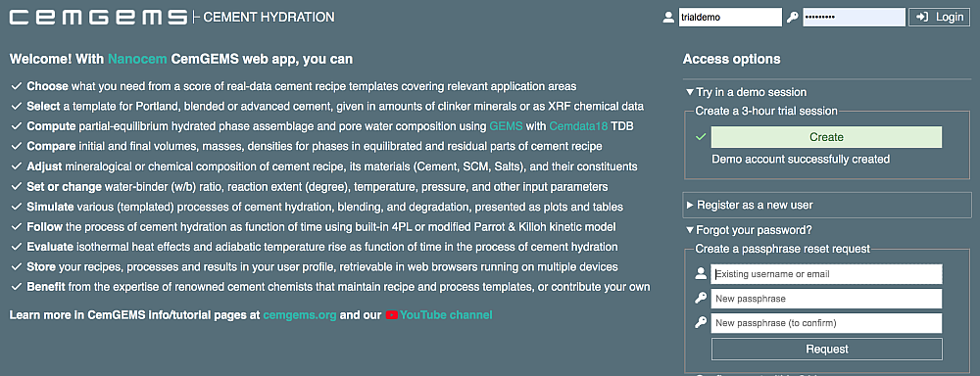Click the red YouTube play icon
The image size is (980, 376).
click(391, 315)
